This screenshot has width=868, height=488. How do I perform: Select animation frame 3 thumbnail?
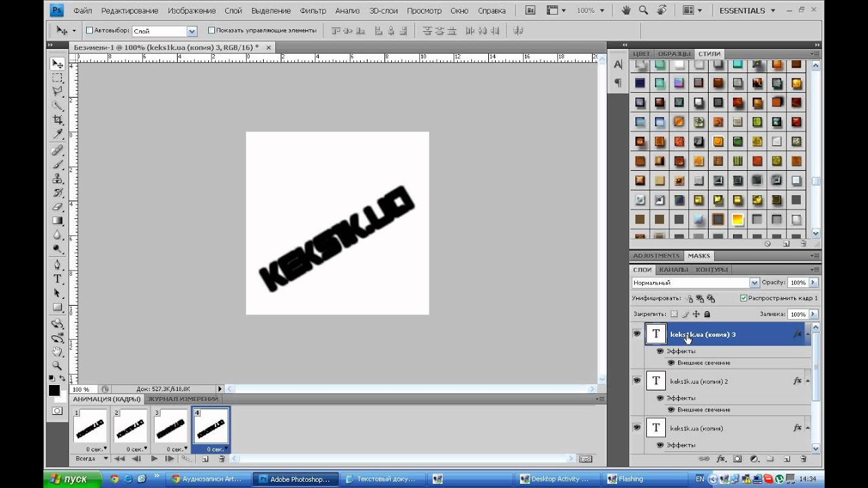tap(170, 427)
